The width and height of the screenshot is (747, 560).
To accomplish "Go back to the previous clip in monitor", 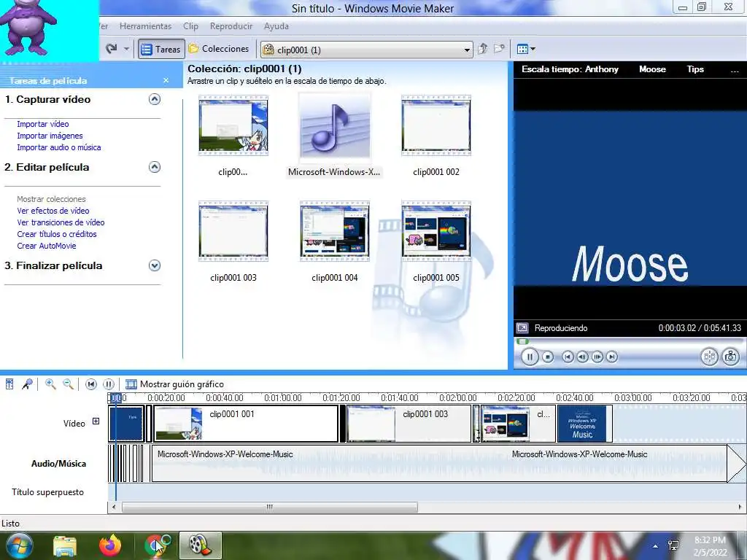I will (568, 357).
